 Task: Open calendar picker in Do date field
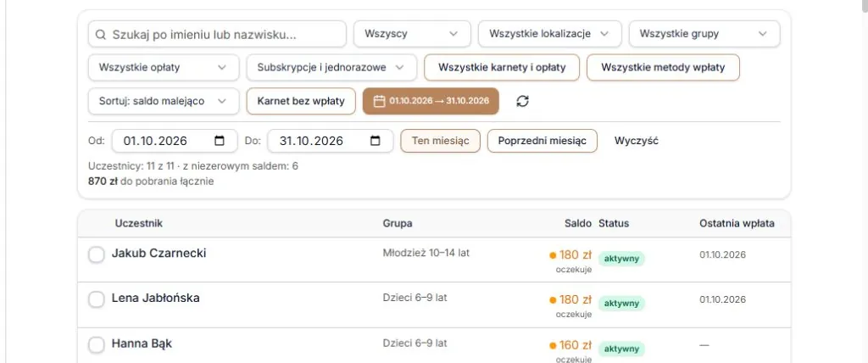[x=376, y=141]
